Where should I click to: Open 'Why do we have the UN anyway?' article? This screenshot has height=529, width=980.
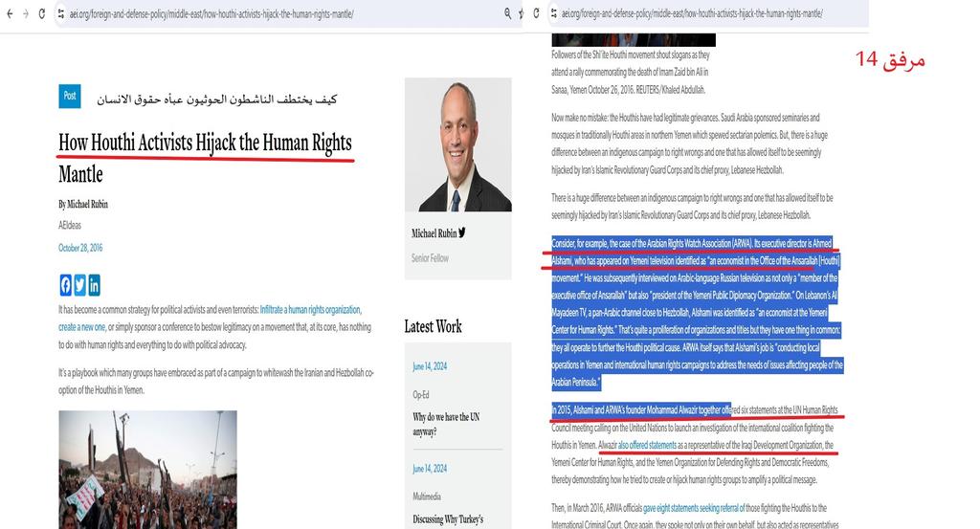click(x=446, y=424)
